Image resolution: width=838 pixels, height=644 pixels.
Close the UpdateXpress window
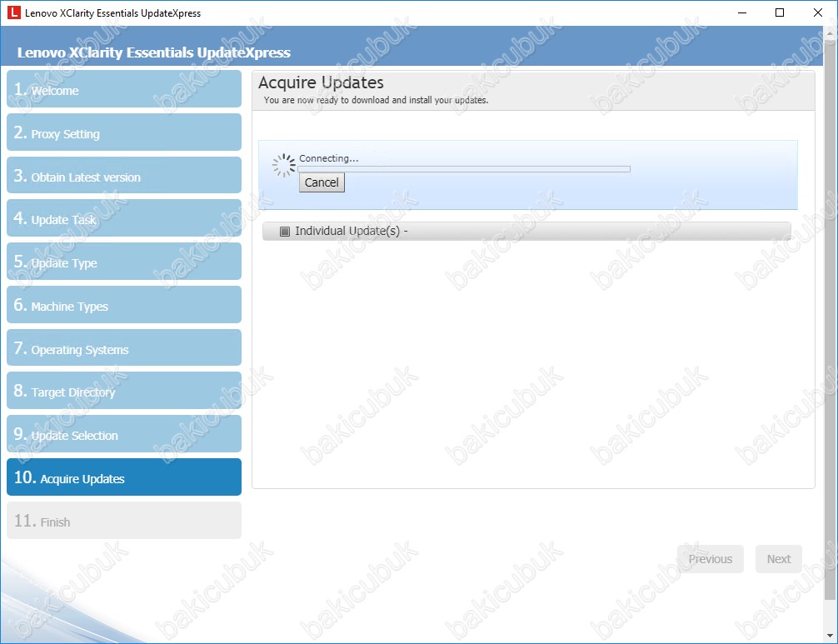click(x=818, y=12)
